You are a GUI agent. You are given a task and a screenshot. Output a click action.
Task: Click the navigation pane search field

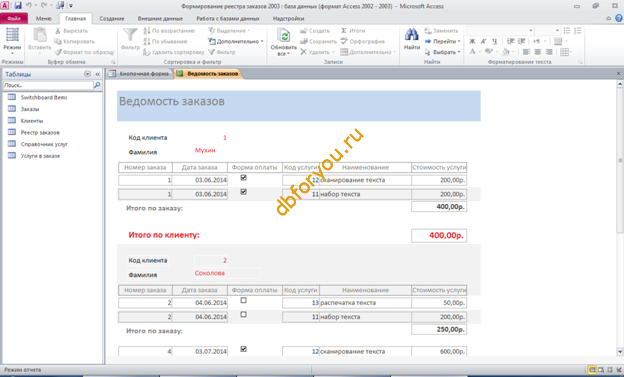tap(48, 85)
